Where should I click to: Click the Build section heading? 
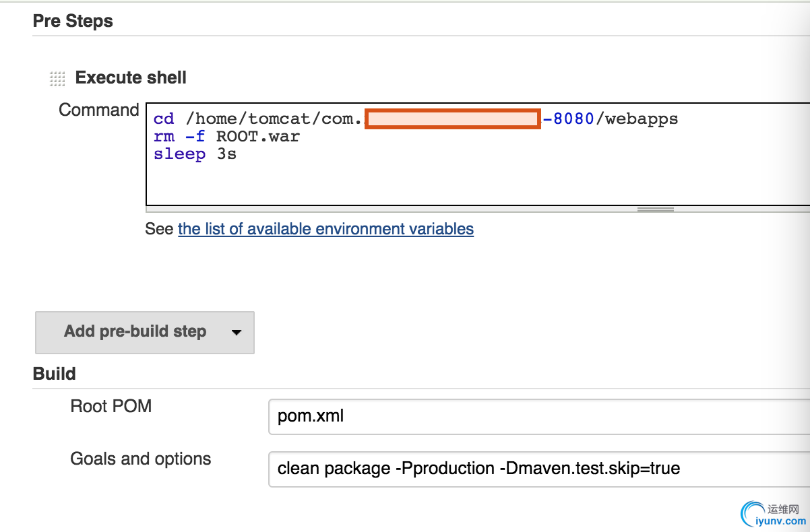click(x=55, y=374)
